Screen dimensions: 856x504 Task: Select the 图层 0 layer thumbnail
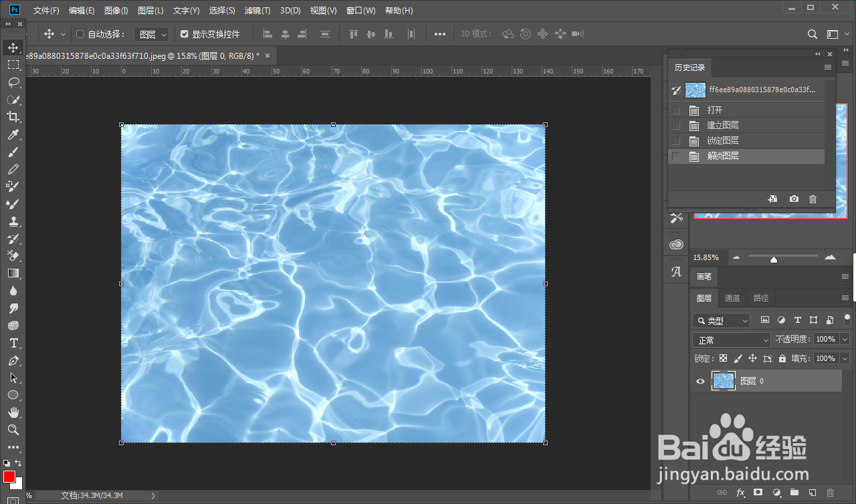coord(724,381)
